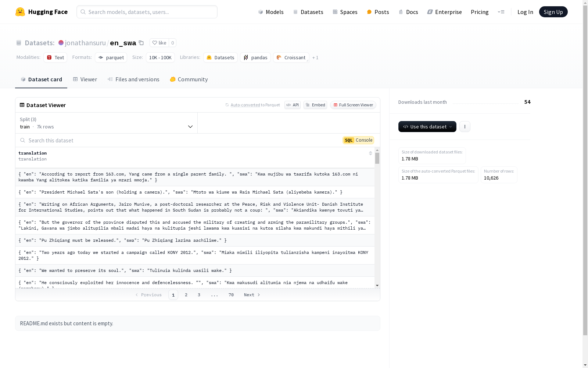Open the Models page
The width and height of the screenshot is (588, 368).
(271, 12)
